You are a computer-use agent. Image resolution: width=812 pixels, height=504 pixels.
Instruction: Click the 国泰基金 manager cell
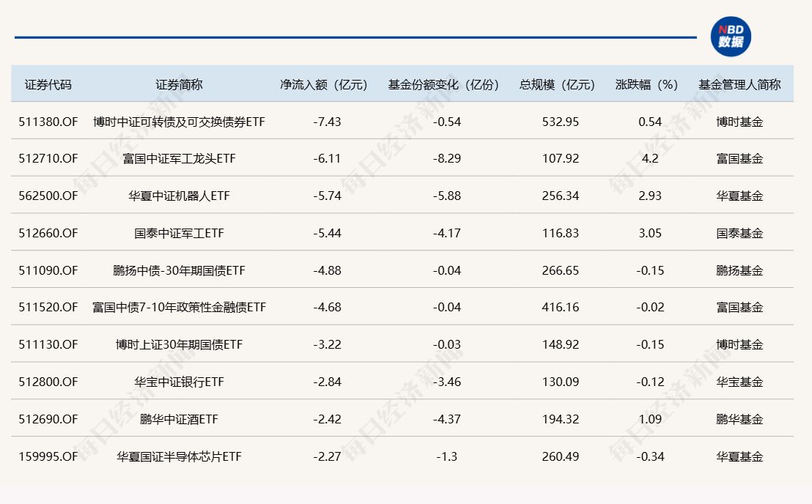tap(739, 234)
